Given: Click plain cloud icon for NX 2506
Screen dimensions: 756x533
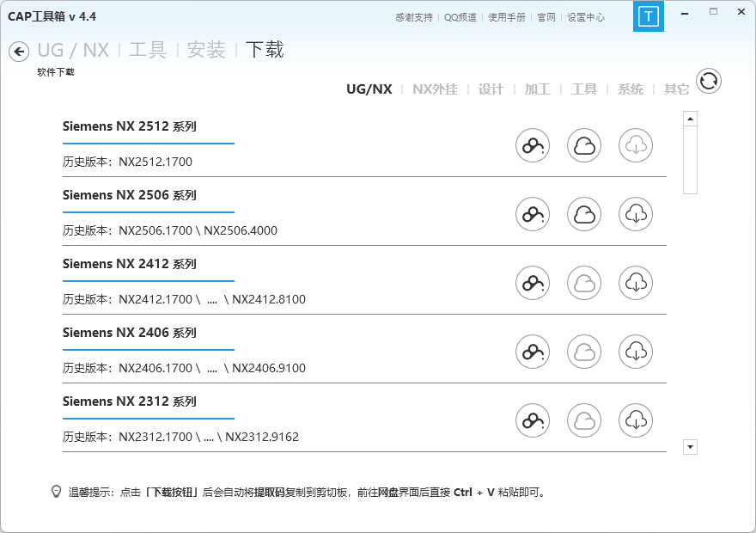Looking at the screenshot, I should [584, 214].
